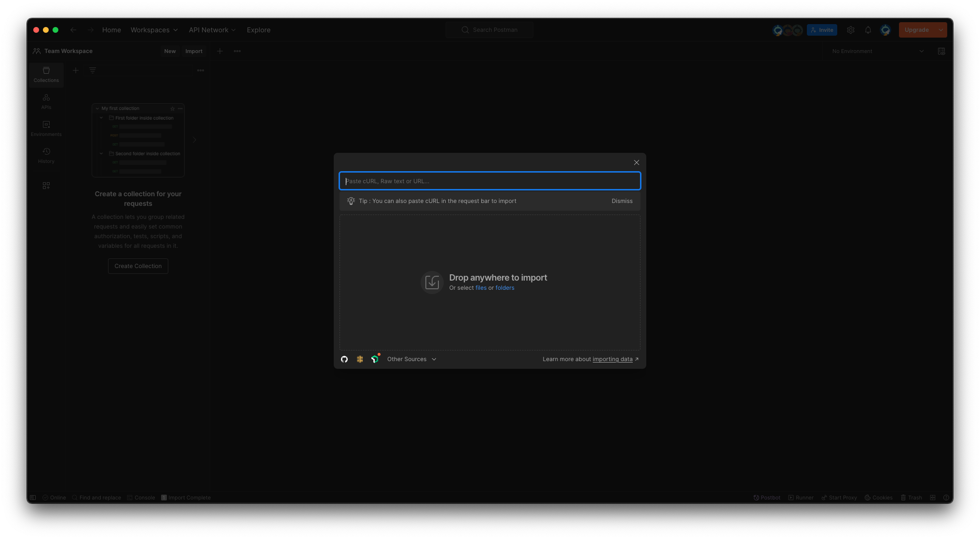This screenshot has height=539, width=980.
Task: Open the Console panel
Action: pyautogui.click(x=141, y=498)
